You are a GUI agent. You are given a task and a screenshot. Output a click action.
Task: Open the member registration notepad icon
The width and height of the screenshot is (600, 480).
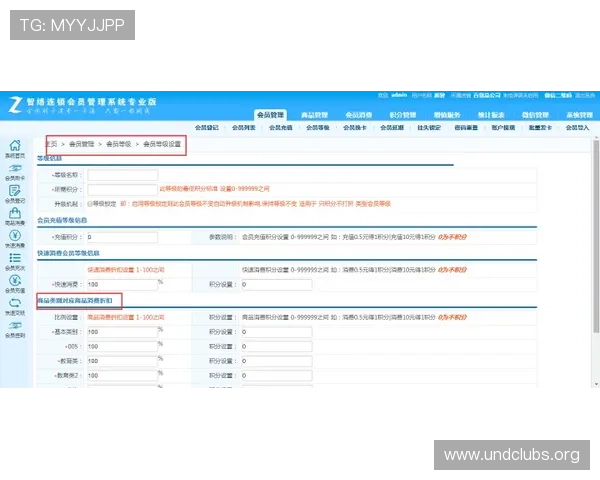pos(15,191)
